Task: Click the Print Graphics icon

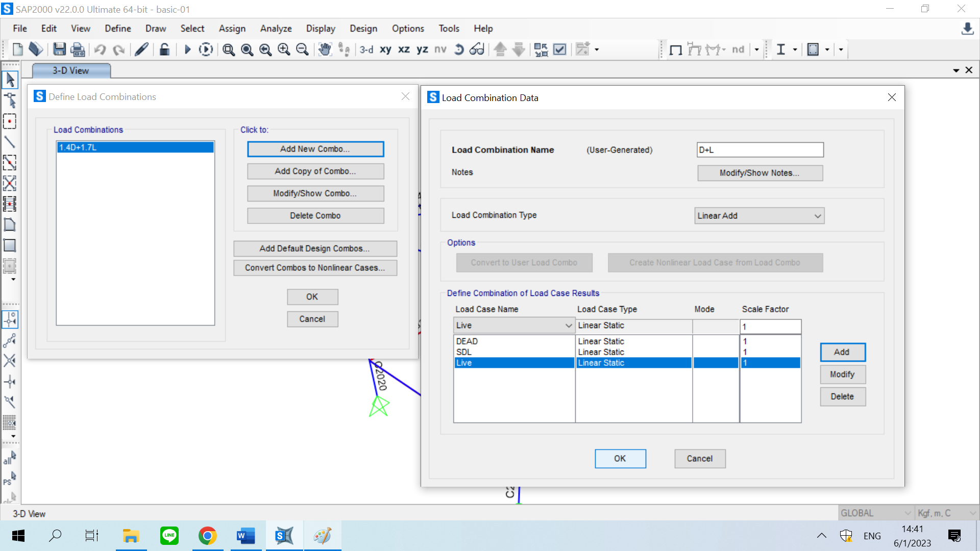Action: tap(78, 49)
